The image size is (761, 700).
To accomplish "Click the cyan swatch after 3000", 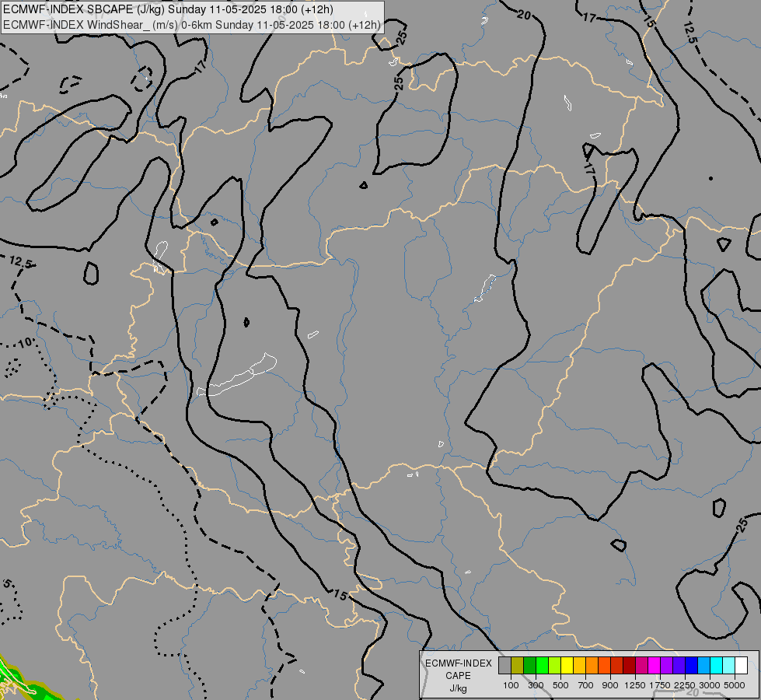I will [x=717, y=666].
